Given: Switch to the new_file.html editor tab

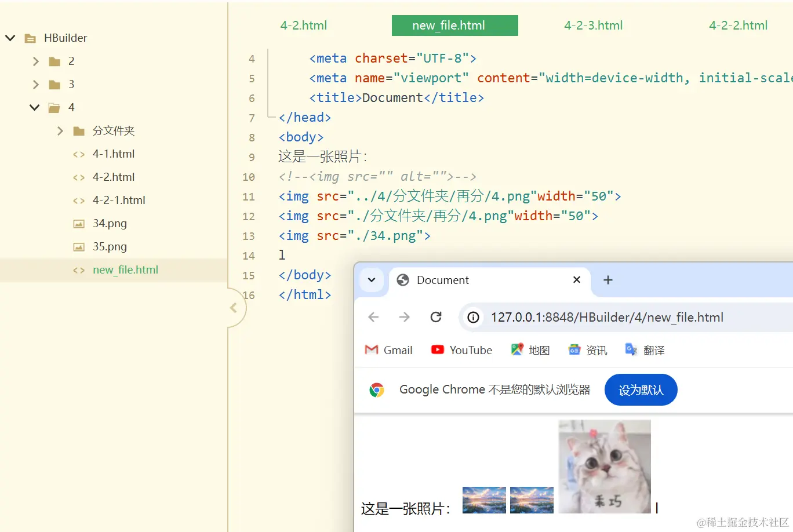Looking at the screenshot, I should coord(455,25).
